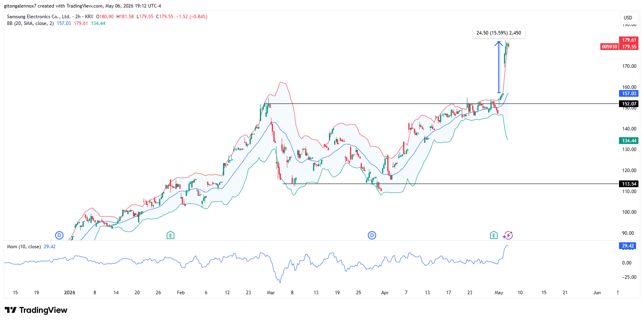This screenshot has height=322, width=644.
Task: Click the 170.00 price scale label
Action: coord(629,66)
